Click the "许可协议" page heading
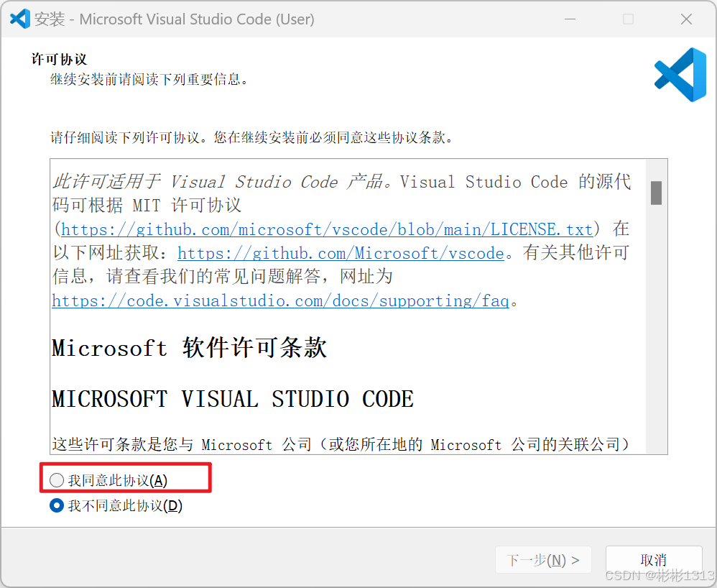Screen dimensions: 717x588 59,59
